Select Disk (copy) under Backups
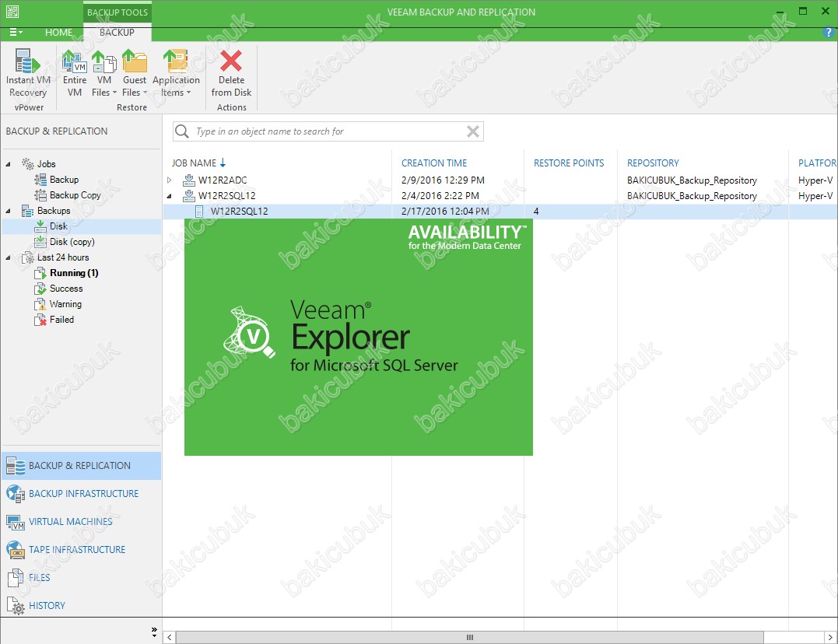Screen dimensions: 838x644 point(72,242)
